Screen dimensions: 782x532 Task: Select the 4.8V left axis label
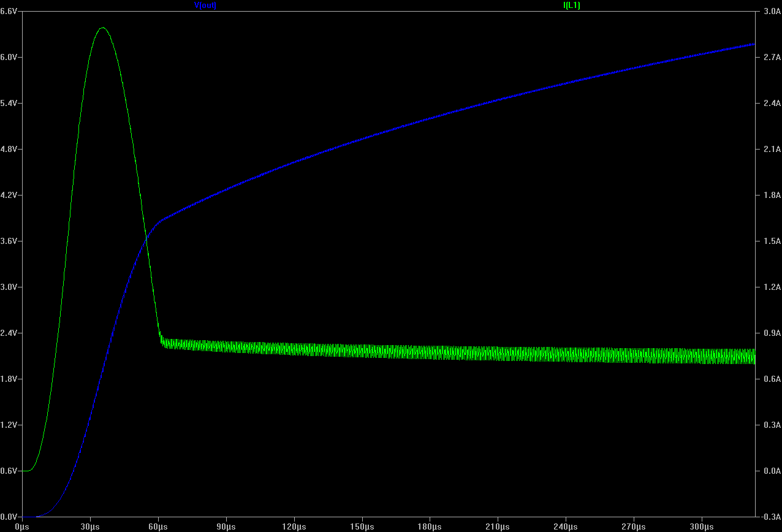coord(10,150)
